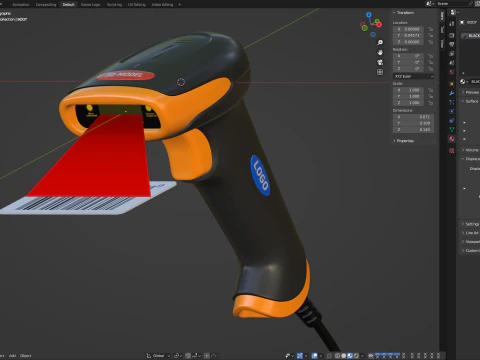Viewport: 480px width, 360px height.
Task: Toggle viewport overlays button
Action: pos(314,356)
